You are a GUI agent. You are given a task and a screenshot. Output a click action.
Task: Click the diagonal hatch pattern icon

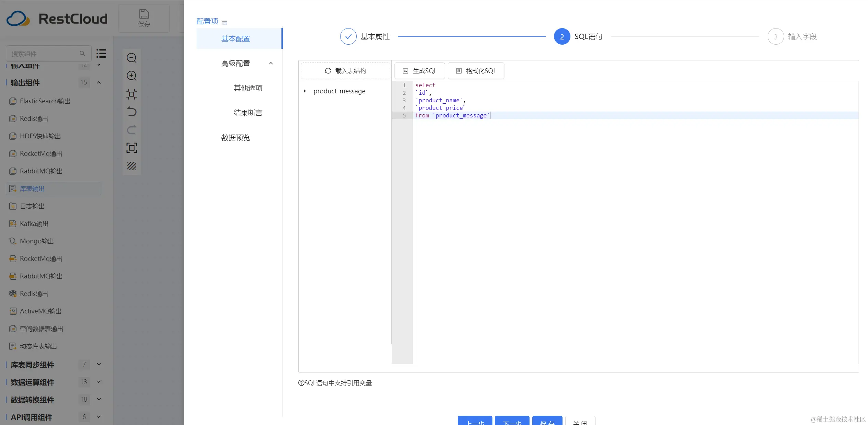(x=132, y=166)
